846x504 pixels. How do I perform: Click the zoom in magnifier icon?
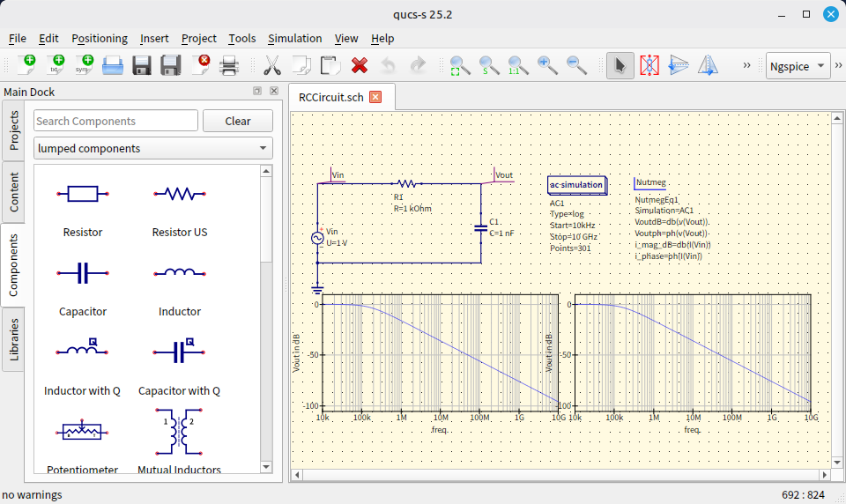[x=547, y=65]
